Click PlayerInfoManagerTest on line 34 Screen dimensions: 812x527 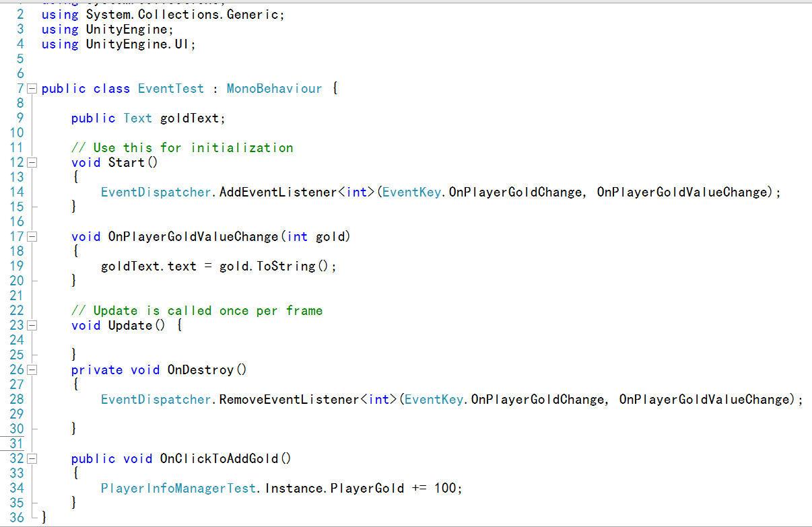178,489
